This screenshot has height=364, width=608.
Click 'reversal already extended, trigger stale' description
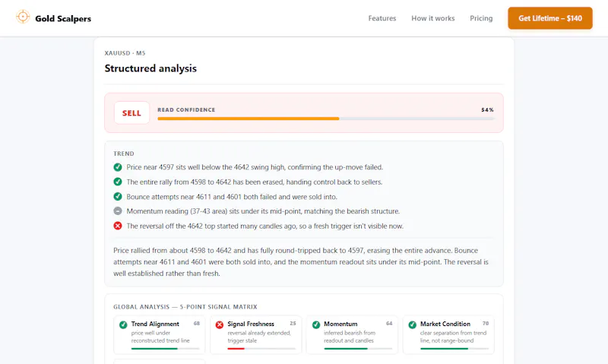pos(259,337)
